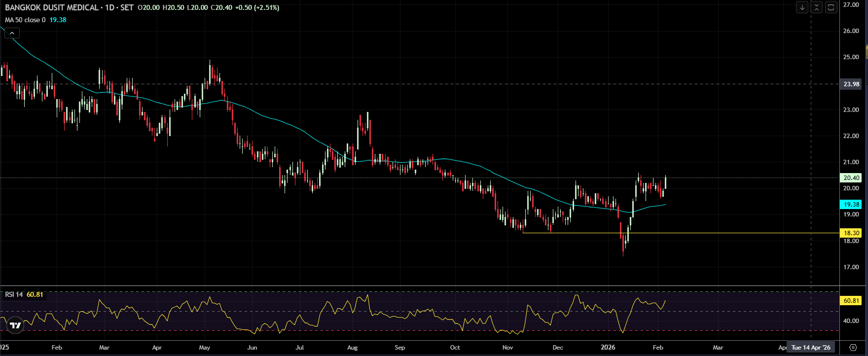Click the 27.00 tick on the price scale
This screenshot has height=356, width=868.
tap(851, 5)
